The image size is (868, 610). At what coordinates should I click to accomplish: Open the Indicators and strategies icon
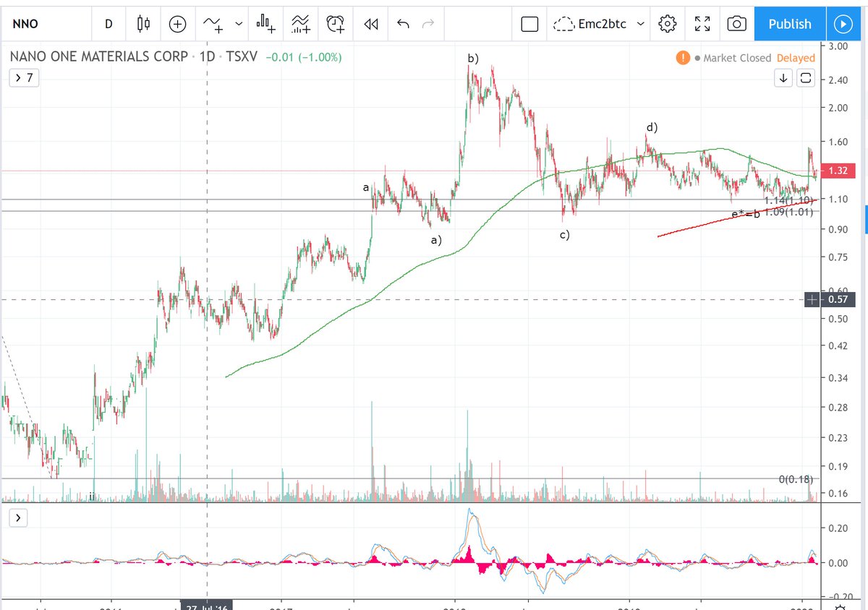coord(213,24)
